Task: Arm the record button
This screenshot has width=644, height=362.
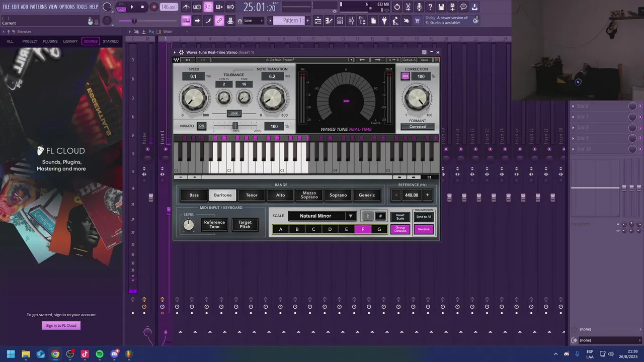Action: (154, 7)
